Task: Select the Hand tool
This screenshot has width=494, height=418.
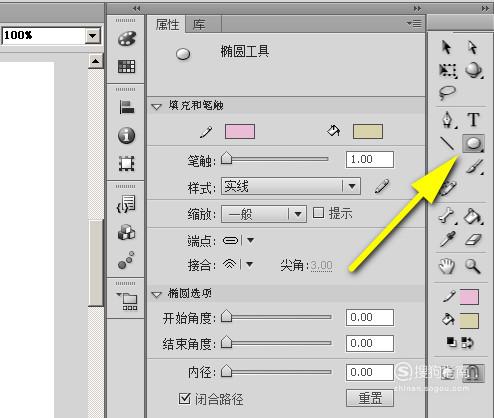Action: pos(447,266)
